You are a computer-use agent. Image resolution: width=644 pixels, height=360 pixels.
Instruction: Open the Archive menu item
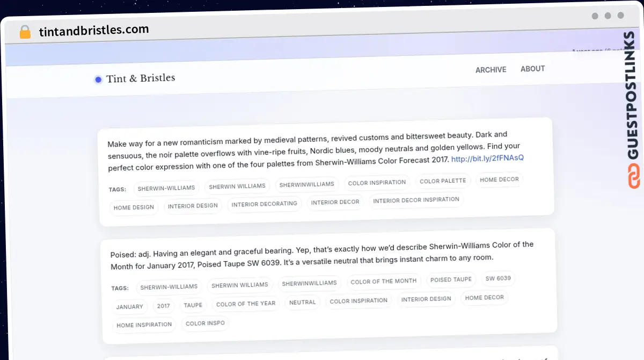[491, 70]
